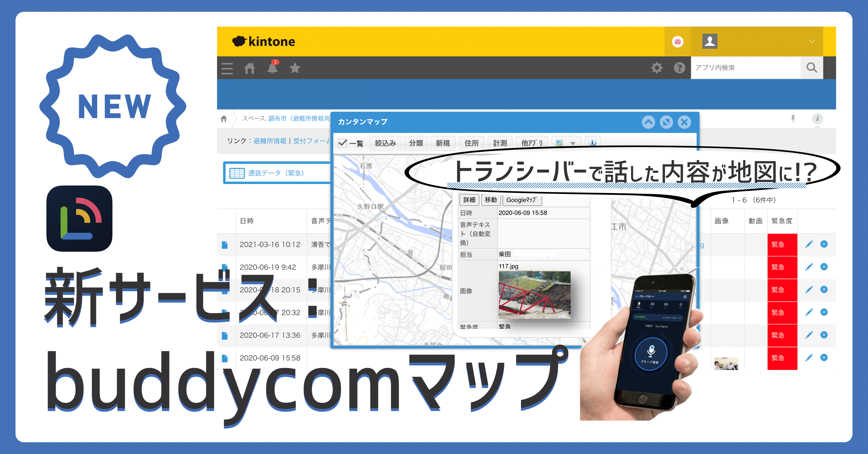The image size is (868, 454).
Task: Edit the third row with pencil icon
Action: coord(809,289)
